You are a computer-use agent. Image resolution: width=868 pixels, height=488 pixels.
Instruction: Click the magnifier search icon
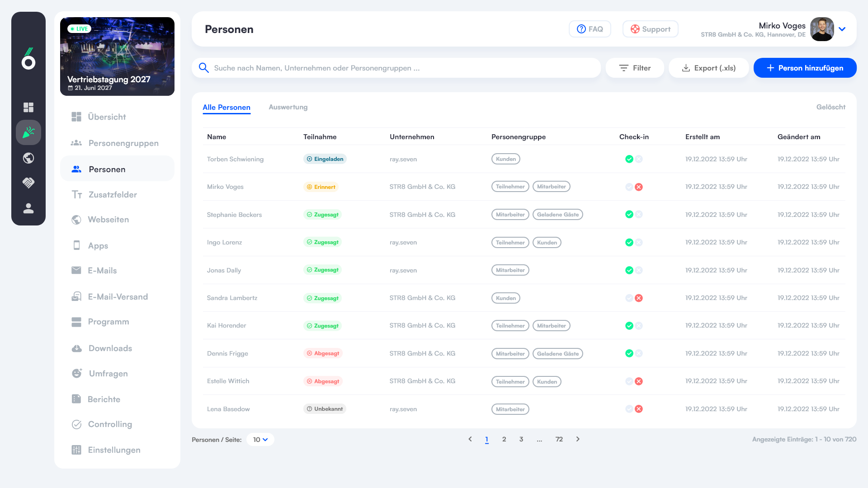coord(204,68)
